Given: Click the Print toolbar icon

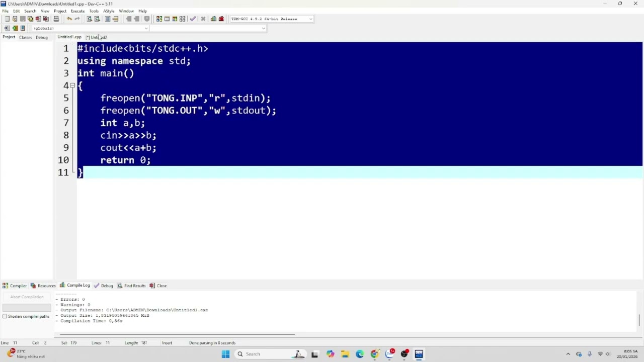Looking at the screenshot, I should point(56,19).
